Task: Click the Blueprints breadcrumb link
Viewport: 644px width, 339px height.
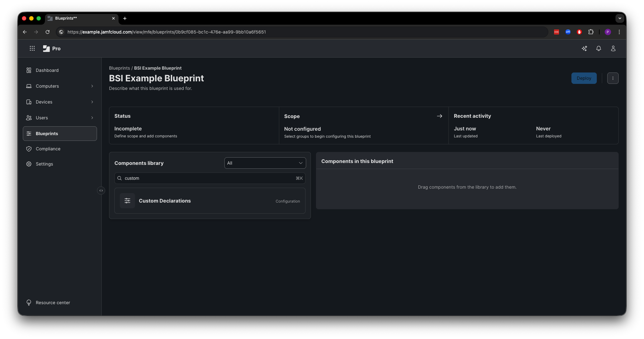Action: tap(119, 68)
